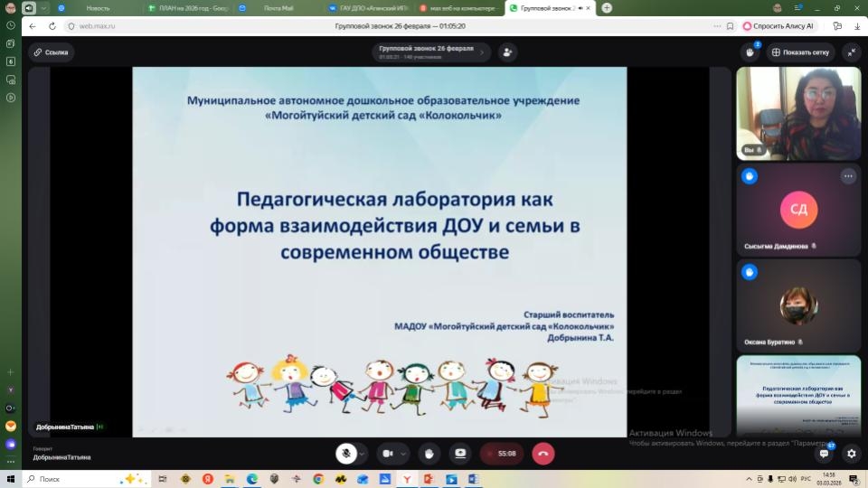This screenshot has width=868, height=488.
Task: Collapse the call from fullscreen view
Action: [851, 52]
